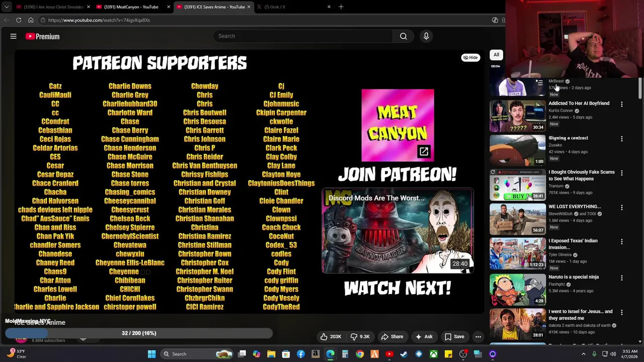Image resolution: width=644 pixels, height=362 pixels.
Task: Open the tab search dropdown chevron
Action: pyautogui.click(x=7, y=7)
